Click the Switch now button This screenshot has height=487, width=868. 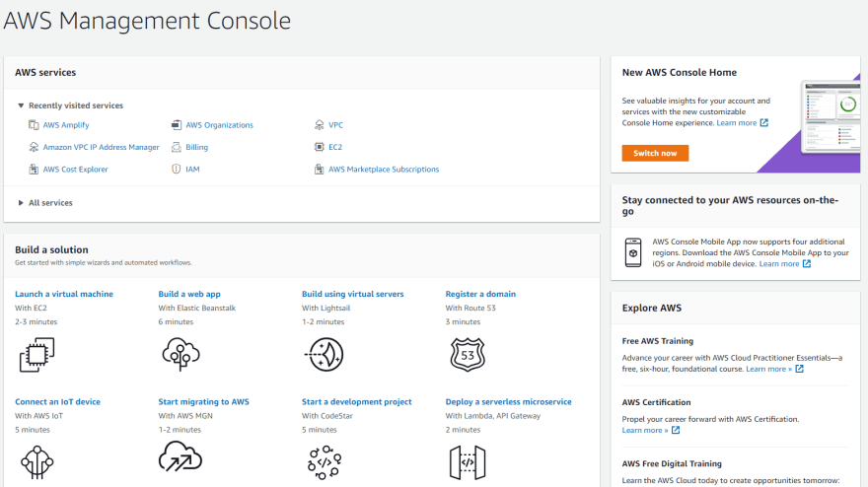655,153
